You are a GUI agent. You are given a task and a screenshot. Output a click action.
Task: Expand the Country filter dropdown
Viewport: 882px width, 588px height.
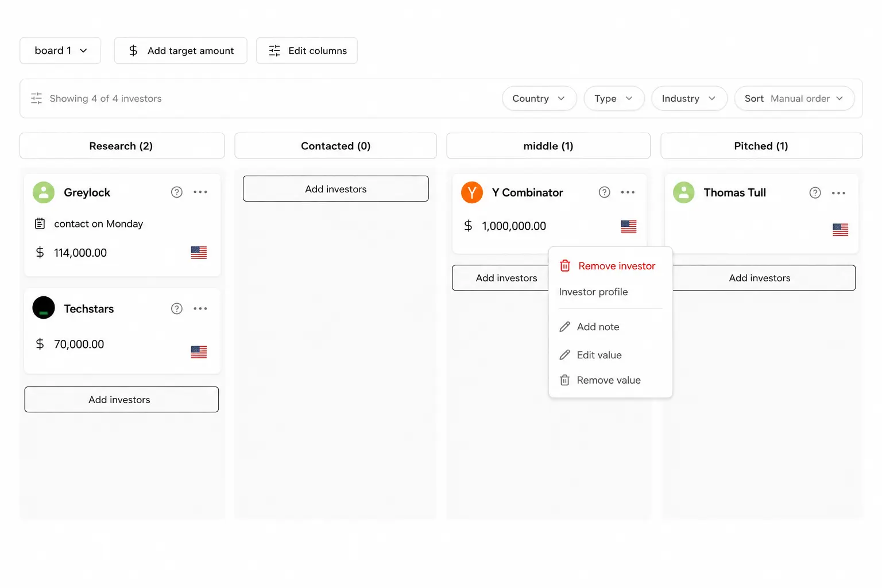[539, 98]
